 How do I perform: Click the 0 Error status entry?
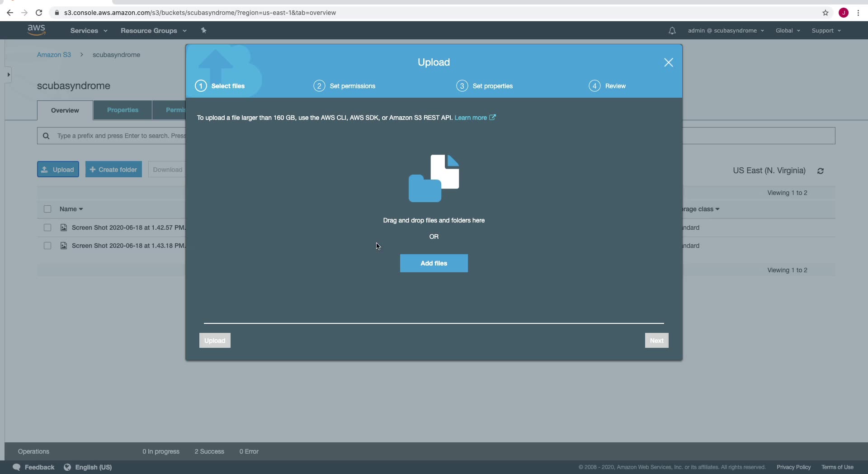pyautogui.click(x=249, y=451)
